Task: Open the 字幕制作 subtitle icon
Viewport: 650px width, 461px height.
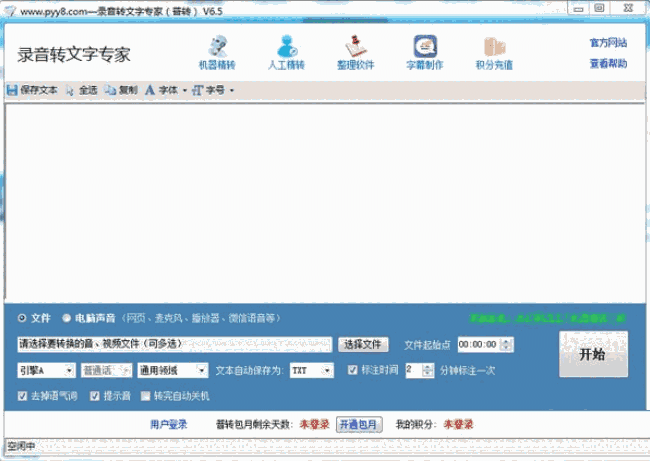Action: [x=425, y=52]
